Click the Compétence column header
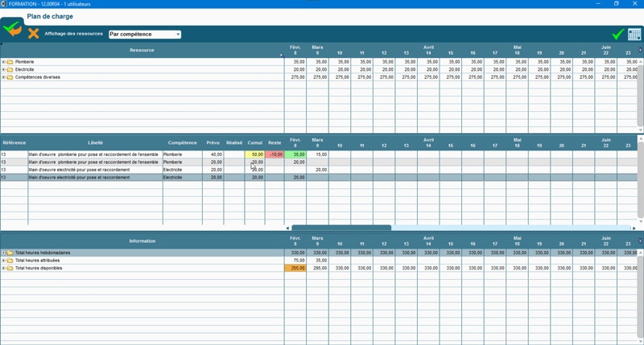 pos(182,143)
